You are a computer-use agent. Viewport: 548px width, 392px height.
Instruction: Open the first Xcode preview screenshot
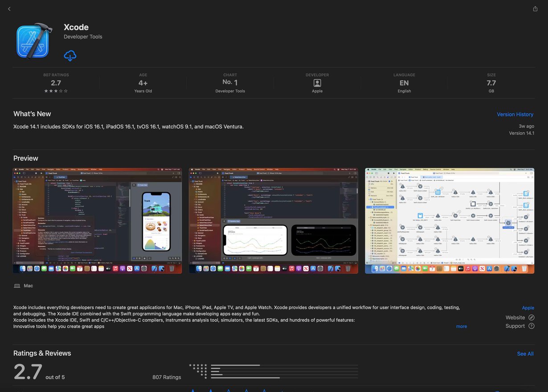tap(97, 220)
